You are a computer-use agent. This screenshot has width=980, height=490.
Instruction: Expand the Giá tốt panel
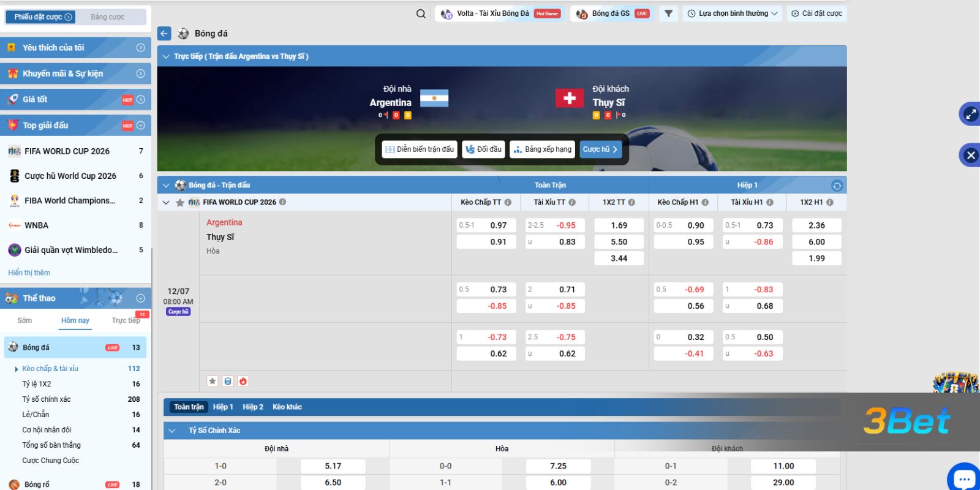click(140, 99)
